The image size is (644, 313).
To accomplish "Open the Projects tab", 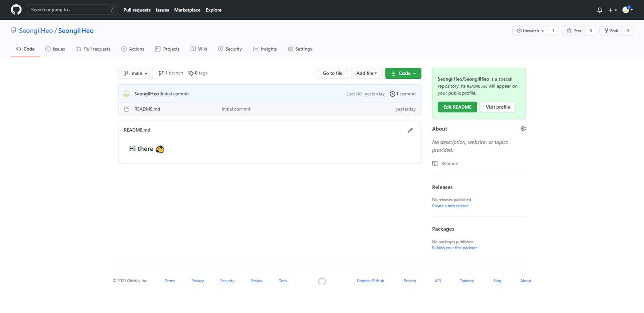I will pos(168,49).
